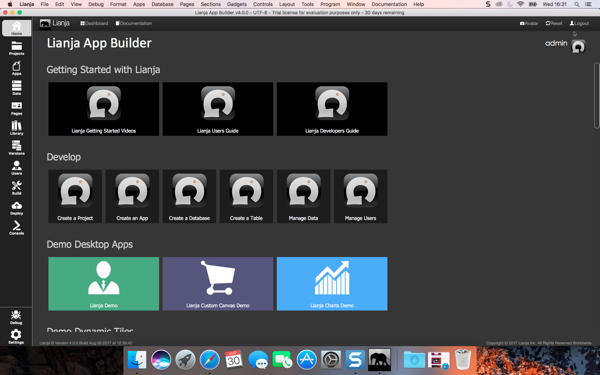The width and height of the screenshot is (600, 375).
Task: Open the Pages menu in menu bar
Action: click(x=187, y=4)
